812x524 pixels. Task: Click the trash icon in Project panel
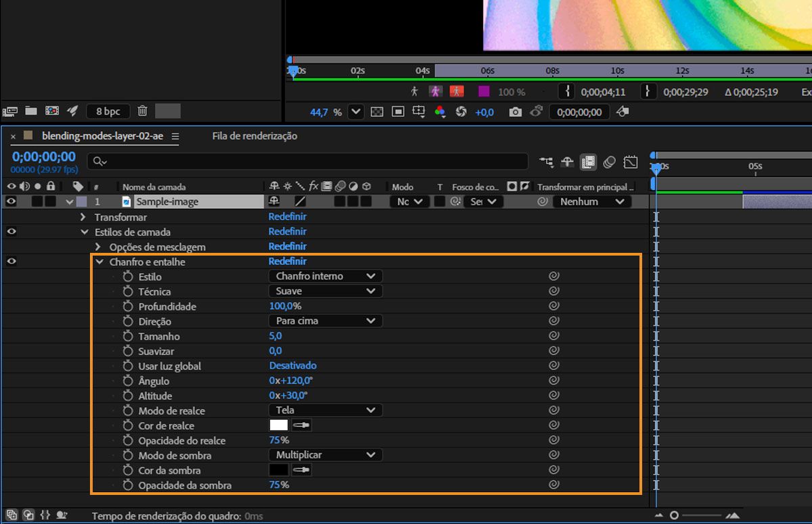[142, 111]
